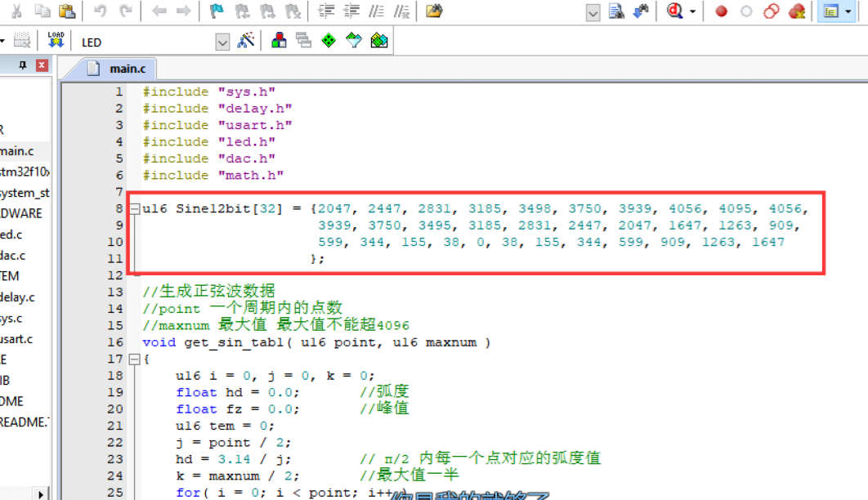This screenshot has height=500, width=868.
Task: Select system_st file in project tree
Action: pos(25,193)
